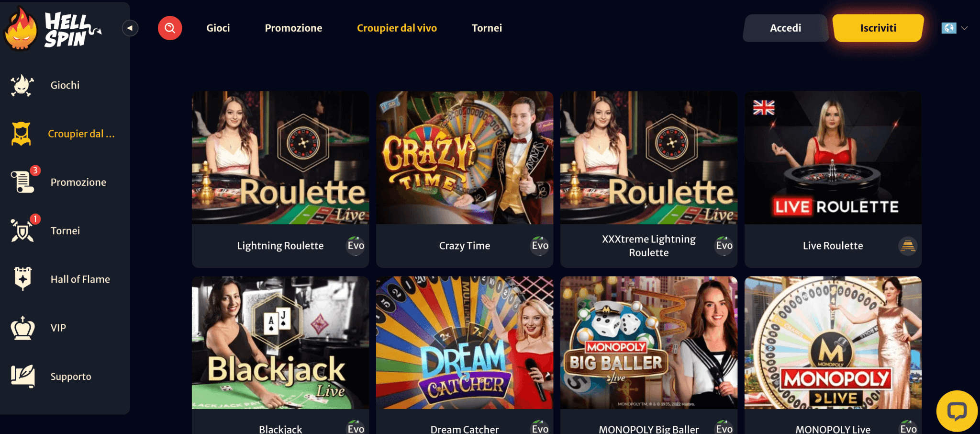Click the Accedi login button
Viewport: 980px width, 434px height.
pos(785,28)
